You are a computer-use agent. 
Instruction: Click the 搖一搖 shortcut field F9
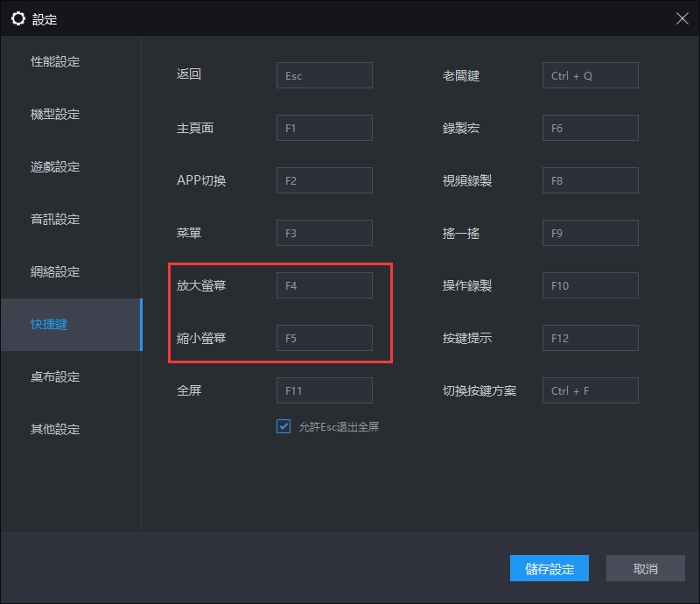coord(590,233)
